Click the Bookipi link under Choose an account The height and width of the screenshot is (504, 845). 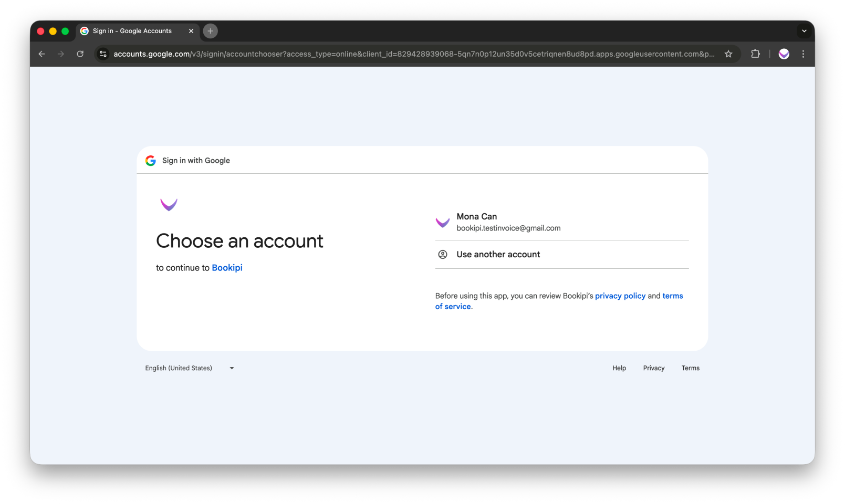[227, 267]
